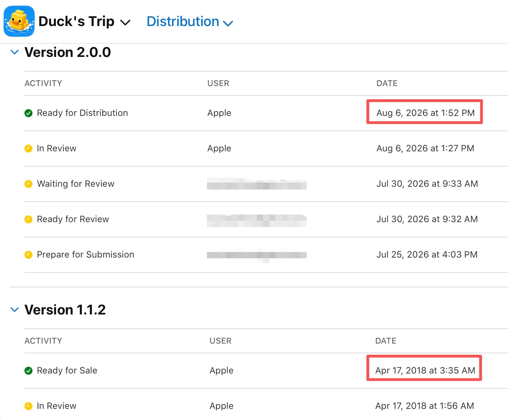The image size is (508, 420).
Task: Click yellow clock icon beside Prepare for Submission
Action: pyautogui.click(x=28, y=255)
